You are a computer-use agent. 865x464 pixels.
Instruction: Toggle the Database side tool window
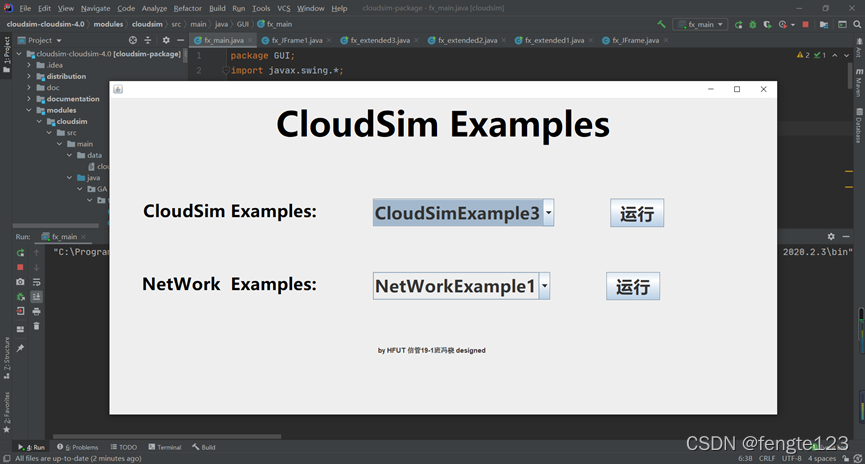pyautogui.click(x=859, y=125)
